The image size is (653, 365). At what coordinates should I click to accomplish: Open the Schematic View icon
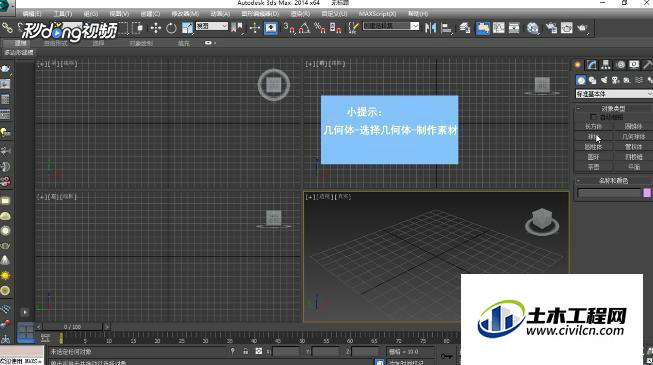(x=514, y=28)
